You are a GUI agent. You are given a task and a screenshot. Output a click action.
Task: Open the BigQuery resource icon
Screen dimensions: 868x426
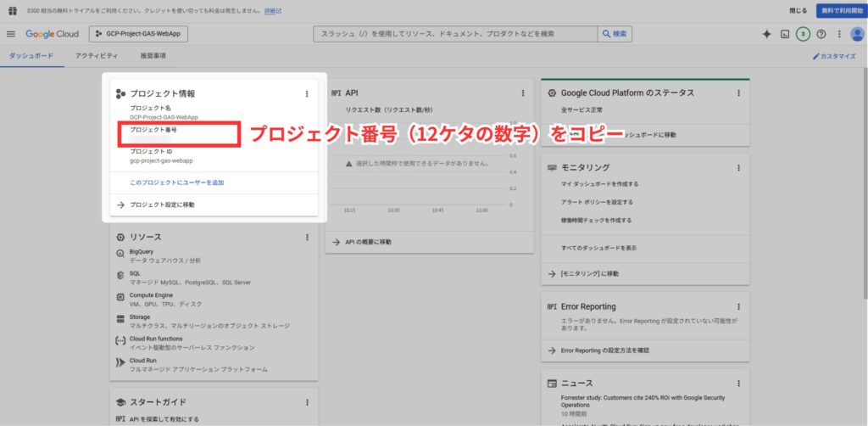coord(120,253)
